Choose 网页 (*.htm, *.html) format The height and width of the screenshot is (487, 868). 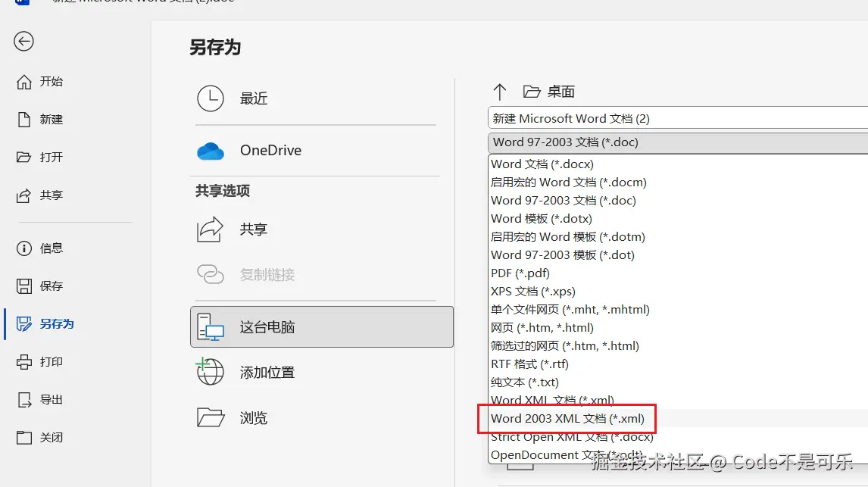coord(542,328)
